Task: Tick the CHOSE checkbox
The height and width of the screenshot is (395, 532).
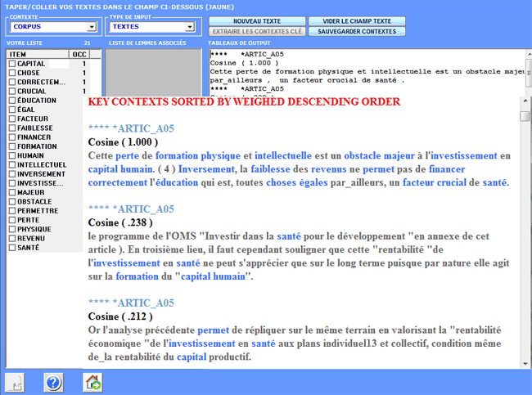Action: tap(12, 73)
